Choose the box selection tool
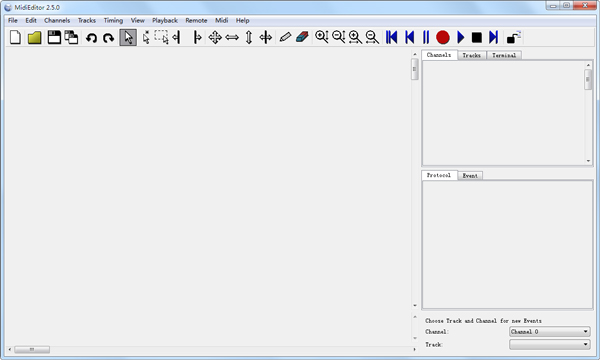Viewport: 600px width, 360px height. click(161, 37)
